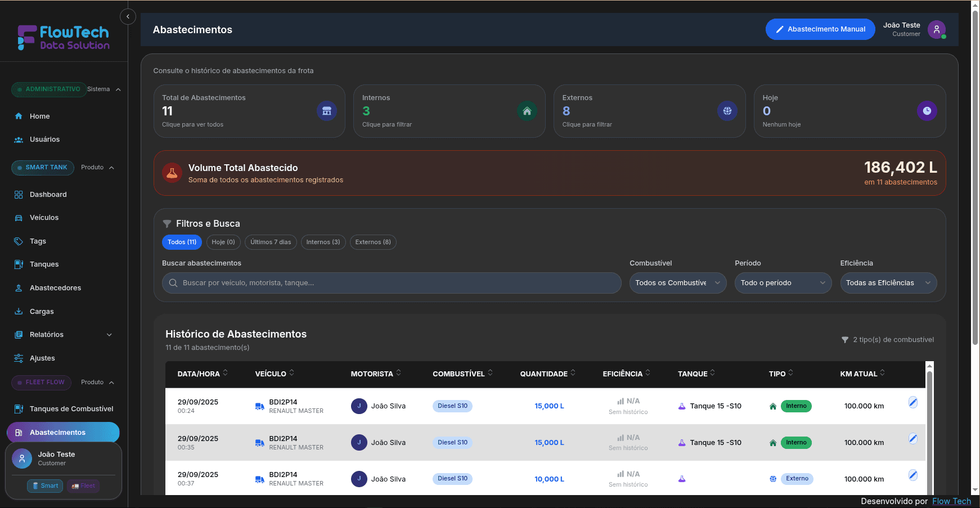Open the Veículos section in sidebar
980x508 pixels.
click(x=43, y=217)
